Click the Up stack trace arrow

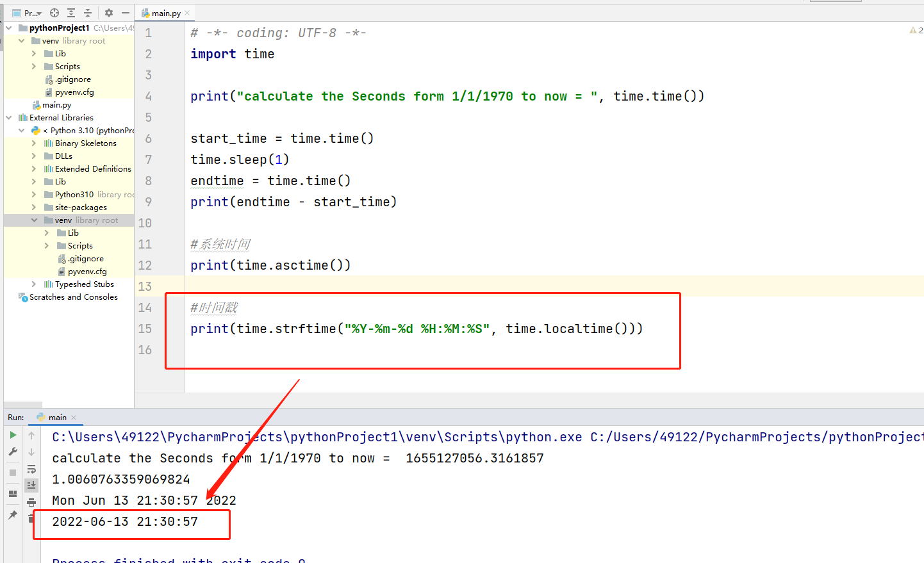pyautogui.click(x=31, y=435)
